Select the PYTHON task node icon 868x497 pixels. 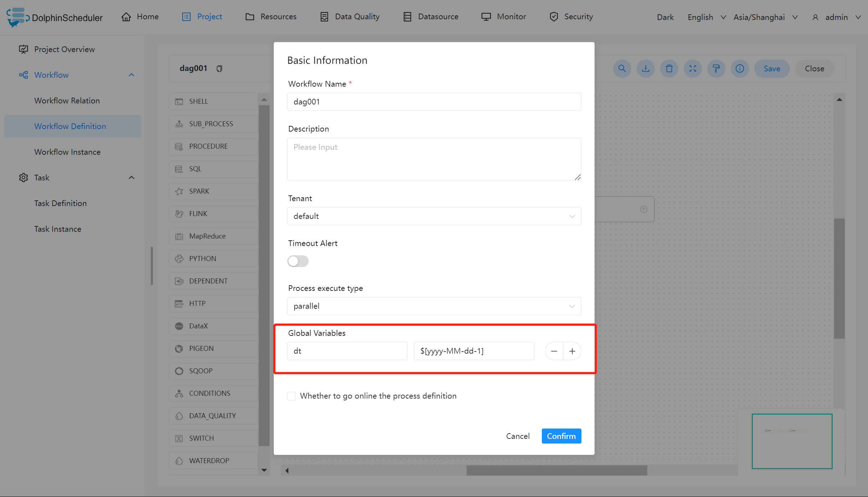(179, 258)
